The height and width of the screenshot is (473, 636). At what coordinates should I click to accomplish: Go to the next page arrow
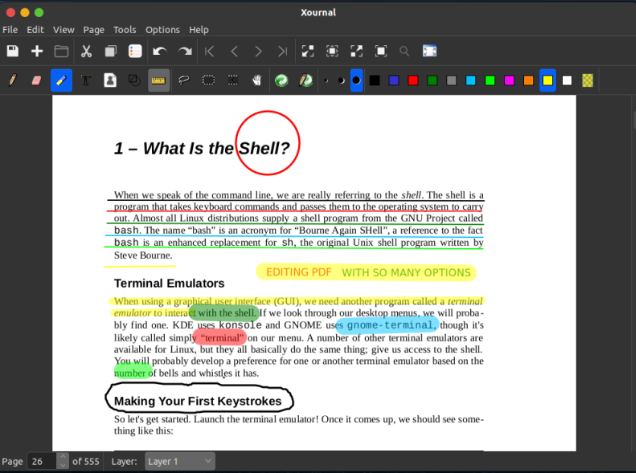[258, 51]
